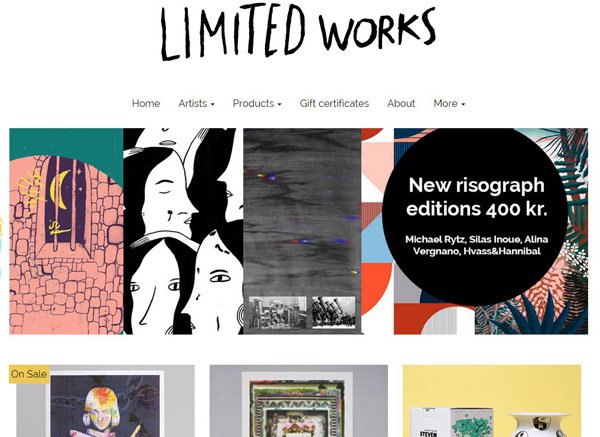
Task: Click the On Sale yellow badge
Action: tap(29, 374)
